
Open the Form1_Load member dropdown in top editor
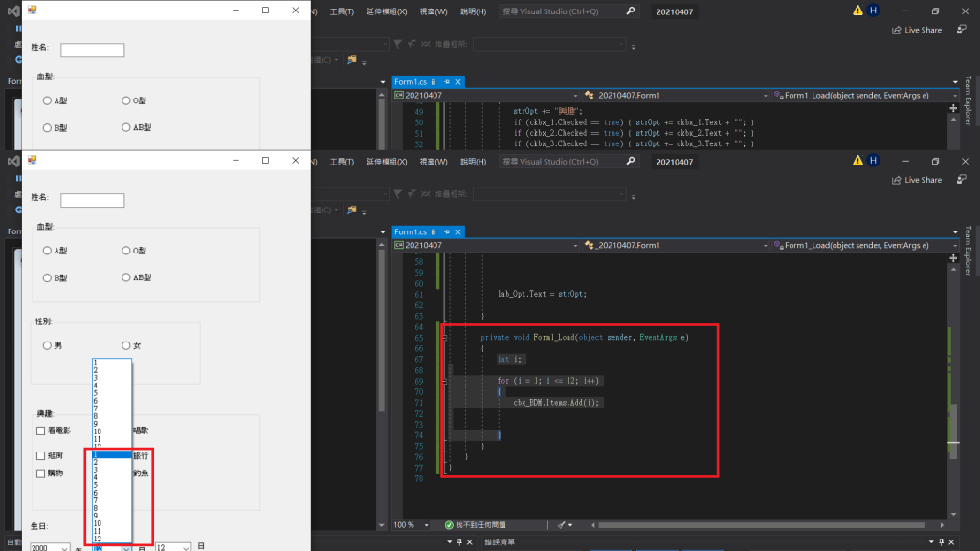865,96
